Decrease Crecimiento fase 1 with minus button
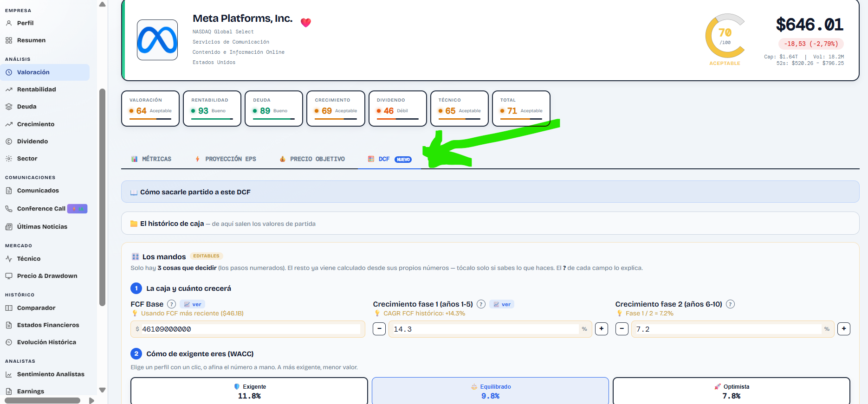 pyautogui.click(x=379, y=329)
